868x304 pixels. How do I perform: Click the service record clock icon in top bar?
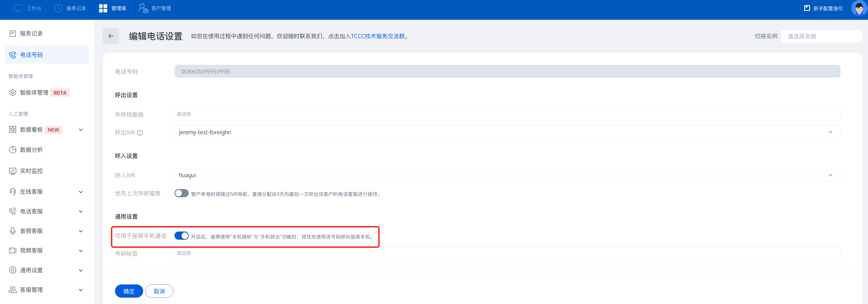(x=58, y=8)
